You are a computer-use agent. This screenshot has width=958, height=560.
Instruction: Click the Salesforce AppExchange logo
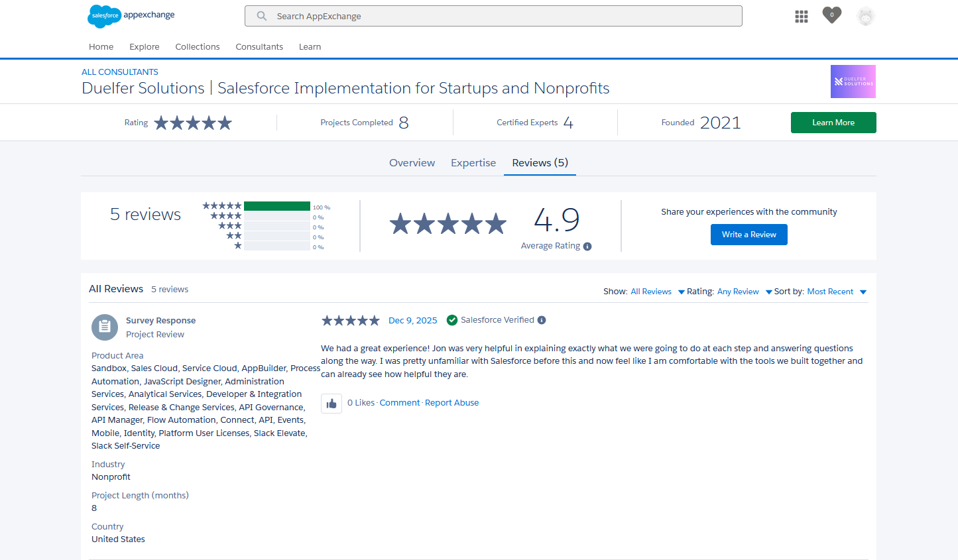point(131,16)
